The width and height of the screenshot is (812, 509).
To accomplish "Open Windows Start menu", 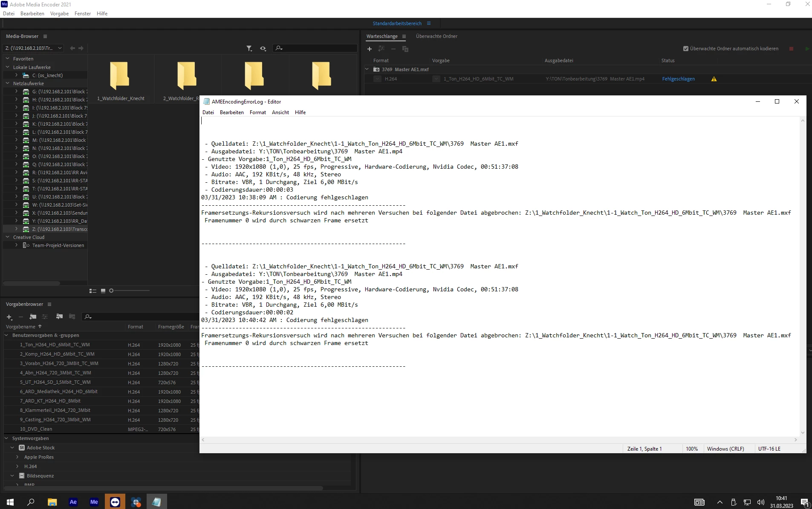I will coord(10,502).
